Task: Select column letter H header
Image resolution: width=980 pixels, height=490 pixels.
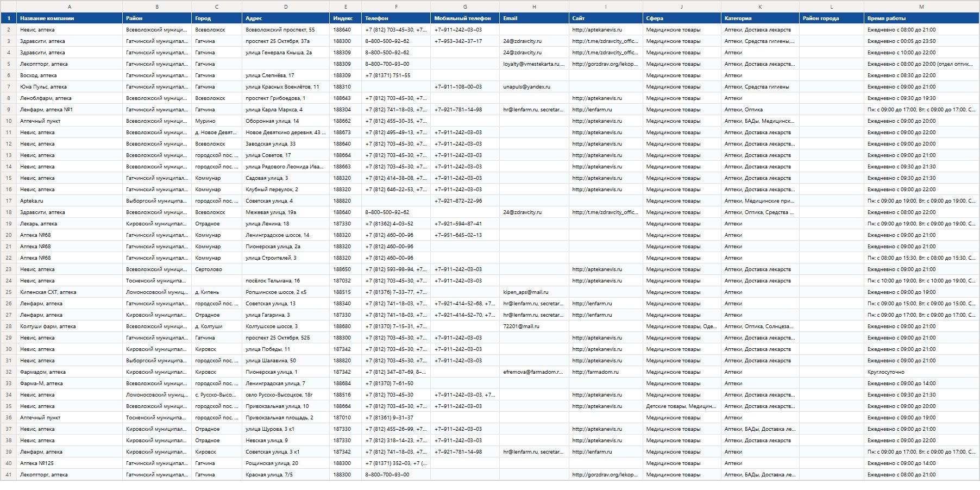Action: pos(534,7)
